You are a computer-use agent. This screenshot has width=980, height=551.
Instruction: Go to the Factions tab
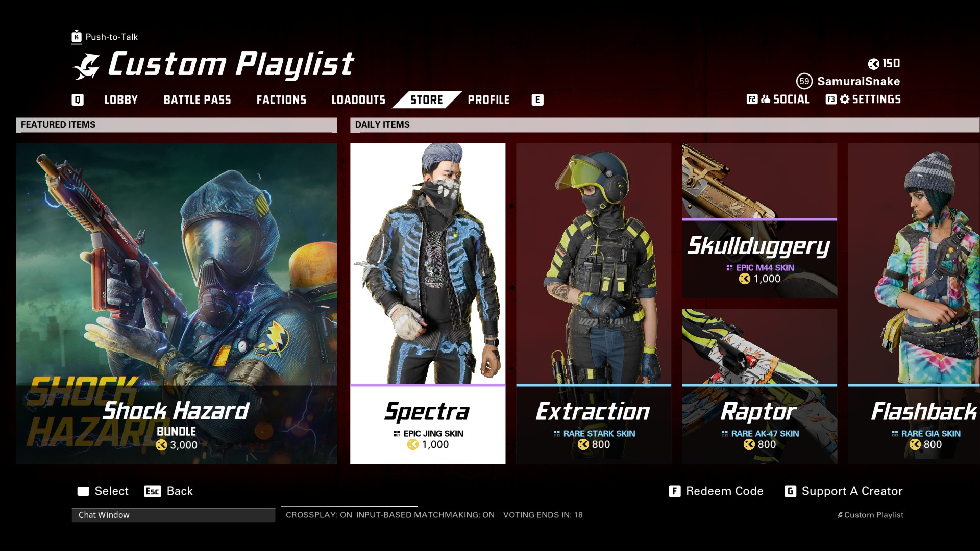coord(281,99)
